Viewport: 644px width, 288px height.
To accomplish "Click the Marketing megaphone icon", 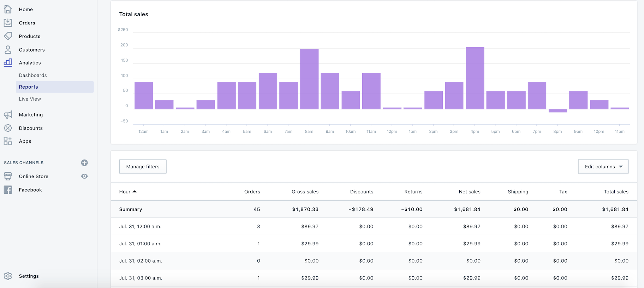I will [8, 115].
